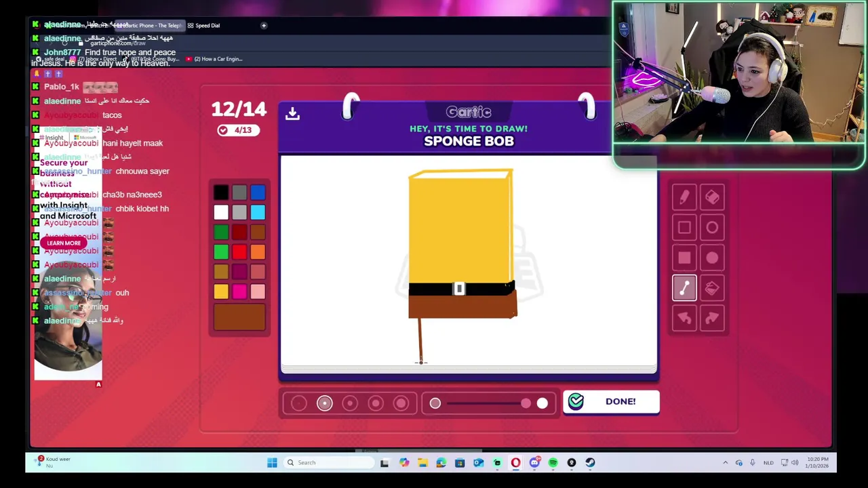Open the Koud weer weather widget
Screen dimensions: 868x488
click(x=54, y=462)
